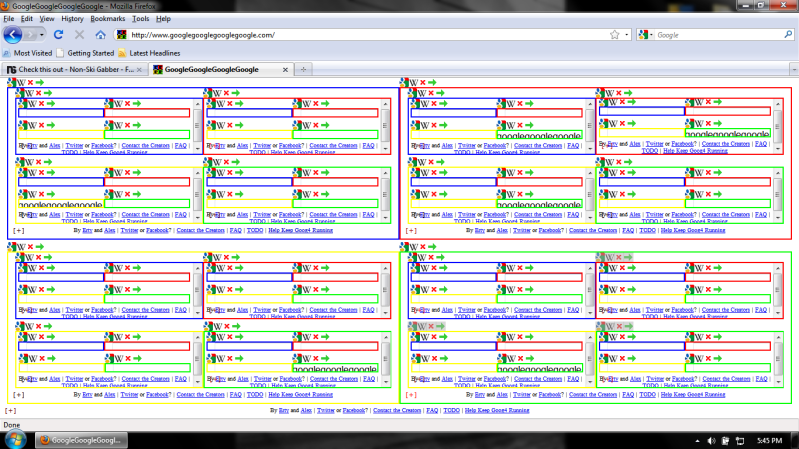Click the Getting Started bookmark

coord(85,52)
